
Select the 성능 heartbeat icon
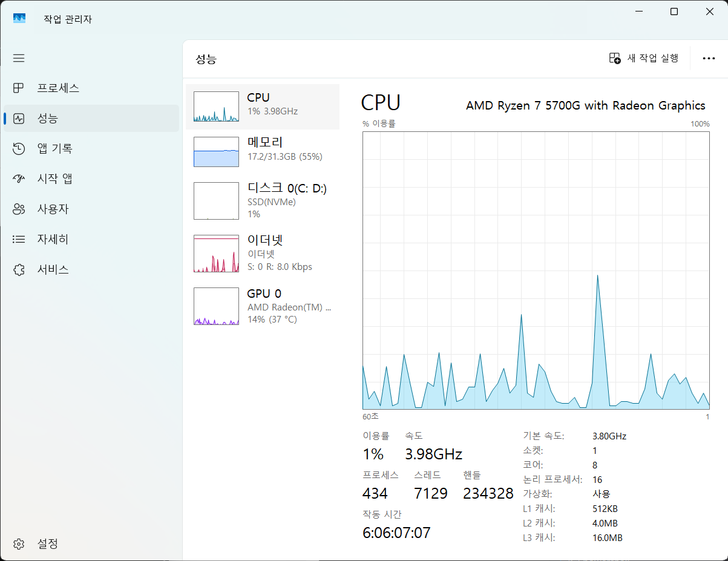click(x=19, y=119)
